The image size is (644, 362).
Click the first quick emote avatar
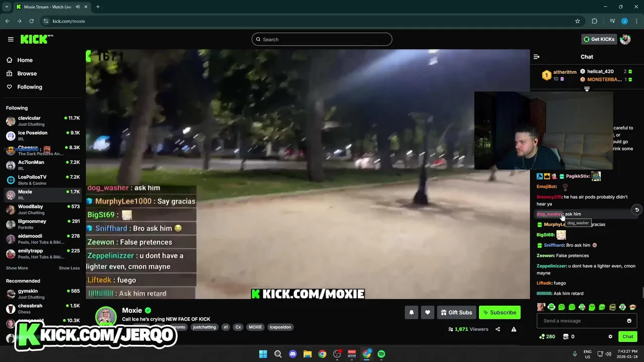pos(541,307)
